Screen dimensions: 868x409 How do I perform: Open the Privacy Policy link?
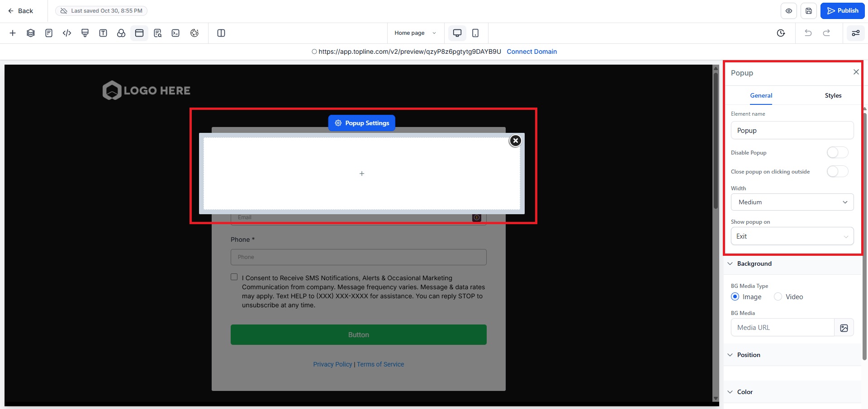[x=332, y=364]
